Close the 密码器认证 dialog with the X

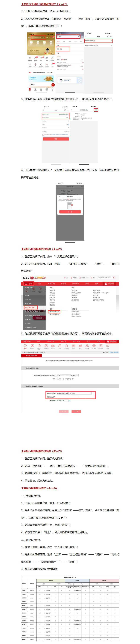tap(59, 196)
